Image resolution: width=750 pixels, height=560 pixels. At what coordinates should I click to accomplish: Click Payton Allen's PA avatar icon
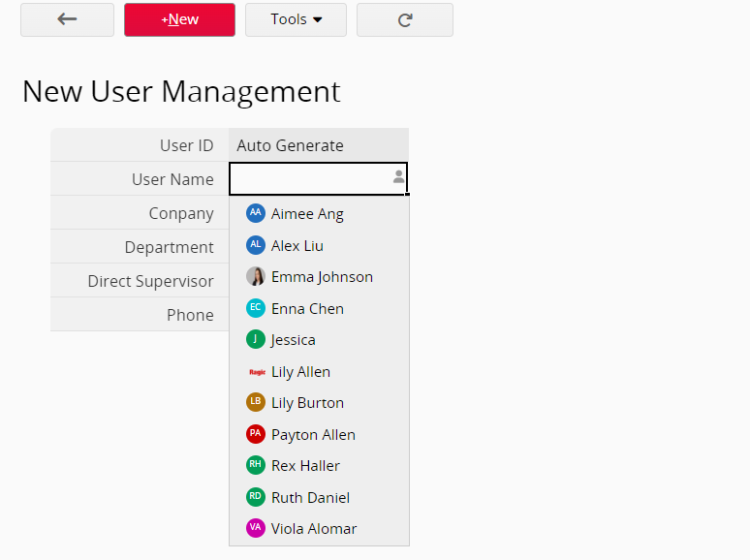tap(256, 434)
